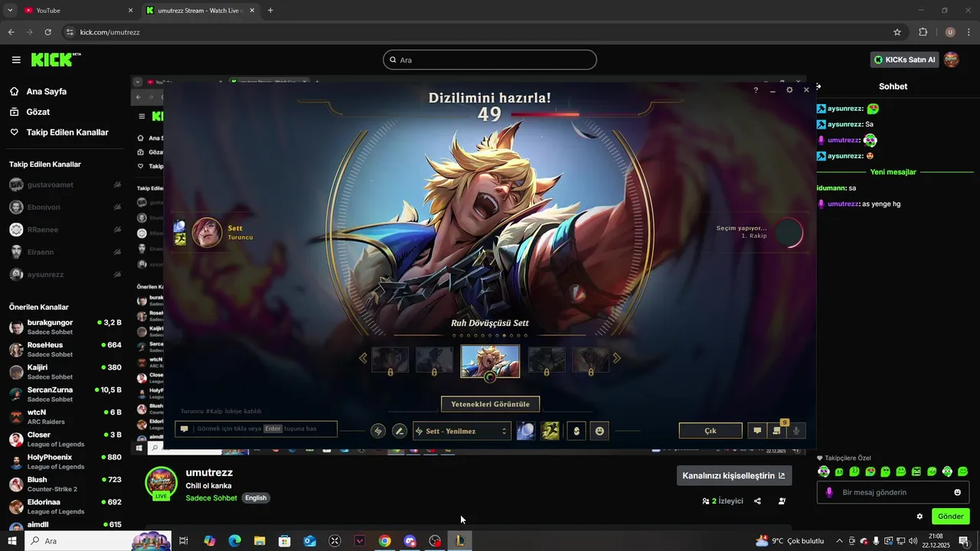
Task: Open emote picker in champion select
Action: pyautogui.click(x=599, y=431)
